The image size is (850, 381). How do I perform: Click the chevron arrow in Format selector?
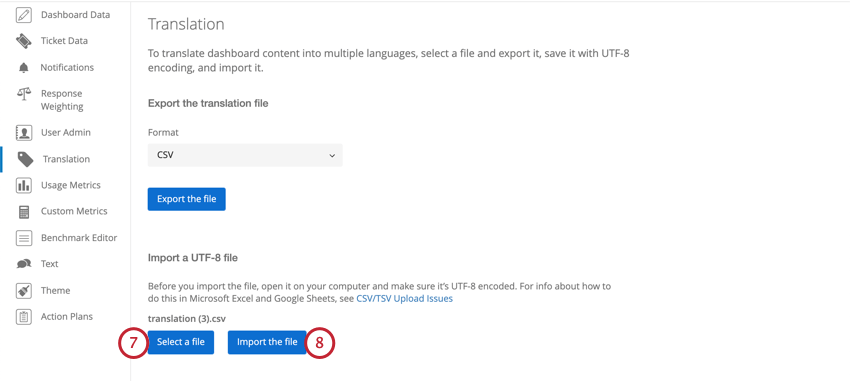332,156
